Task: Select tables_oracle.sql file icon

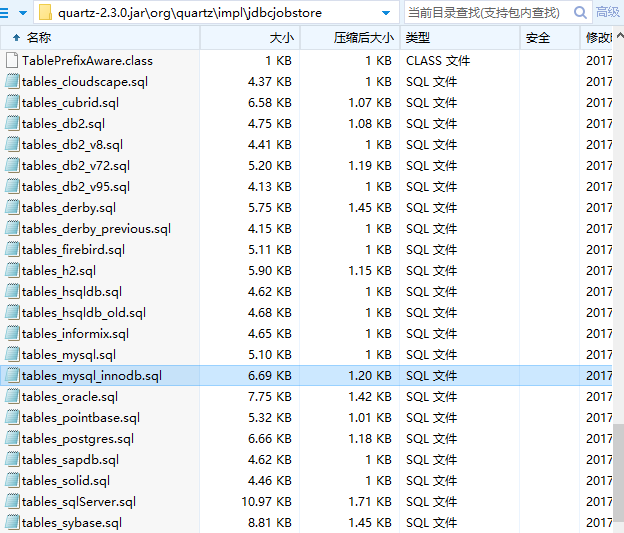Action: coord(12,397)
